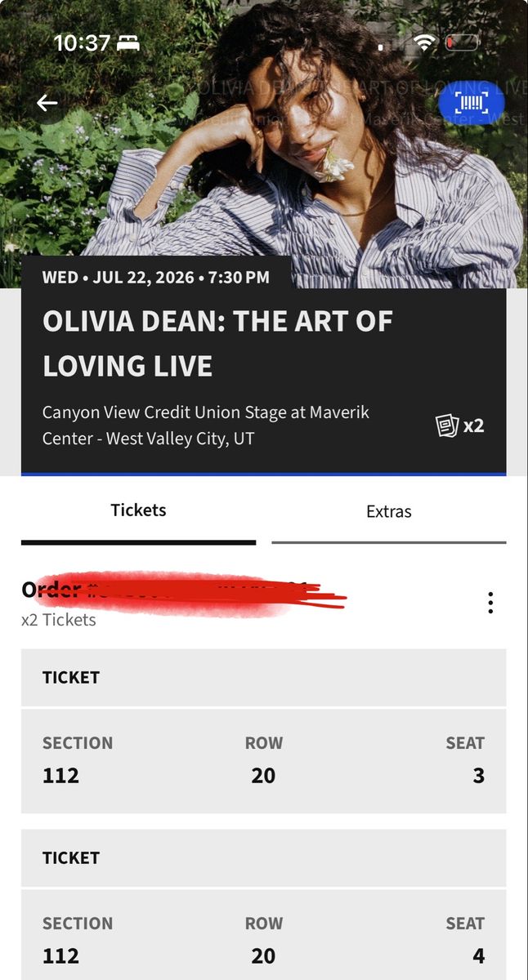Open the three-dot order options menu
The image size is (528, 980).
490,604
